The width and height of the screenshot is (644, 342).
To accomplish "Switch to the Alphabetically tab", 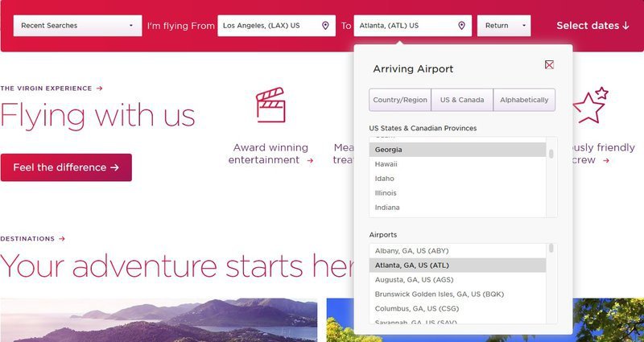I will [524, 100].
